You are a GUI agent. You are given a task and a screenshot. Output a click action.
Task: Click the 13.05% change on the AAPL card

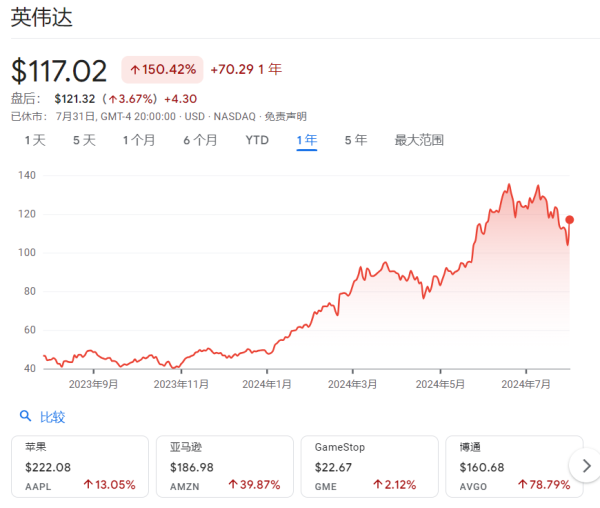(x=109, y=485)
